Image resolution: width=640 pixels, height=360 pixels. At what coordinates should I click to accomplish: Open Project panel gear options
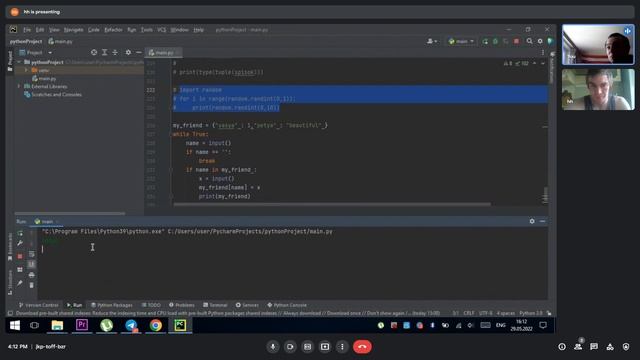point(128,52)
